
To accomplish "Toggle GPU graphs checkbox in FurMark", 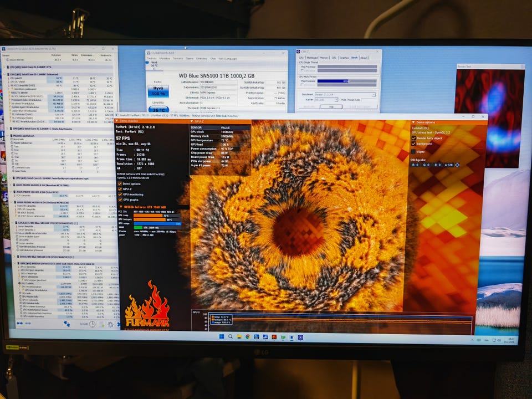I will click(x=120, y=200).
